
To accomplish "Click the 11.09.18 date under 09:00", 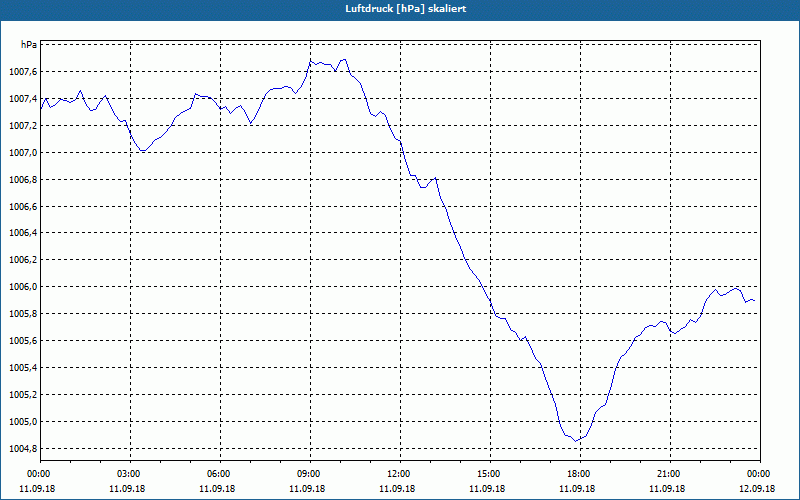I will point(307,489).
